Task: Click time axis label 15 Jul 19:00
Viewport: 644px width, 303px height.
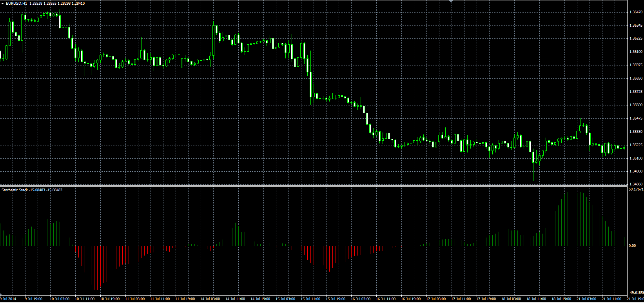Action: 336,299
